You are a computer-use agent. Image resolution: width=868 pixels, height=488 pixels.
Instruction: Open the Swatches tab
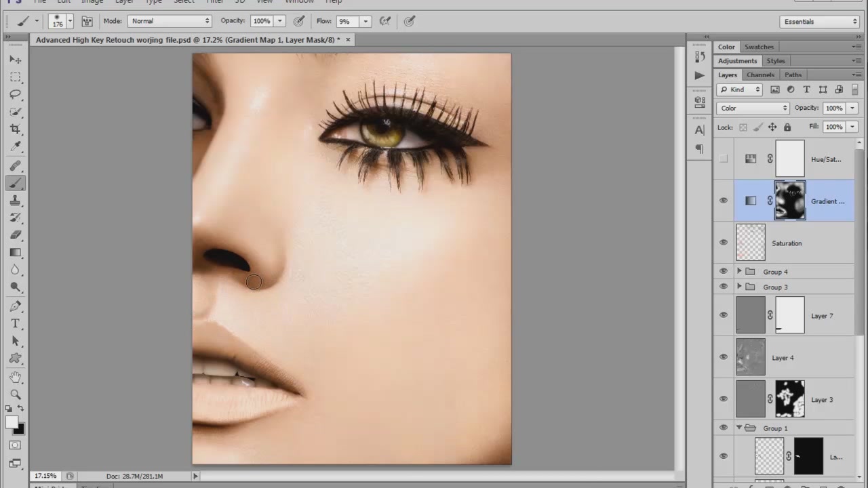(759, 47)
